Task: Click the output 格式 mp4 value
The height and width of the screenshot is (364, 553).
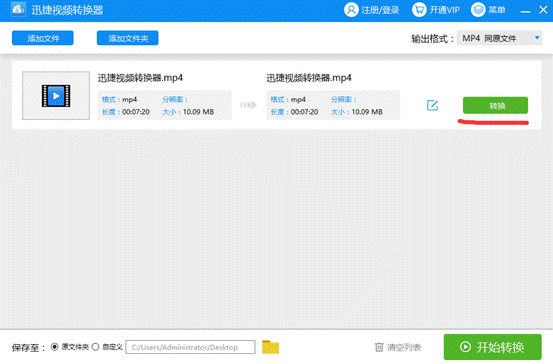Action: (x=298, y=100)
